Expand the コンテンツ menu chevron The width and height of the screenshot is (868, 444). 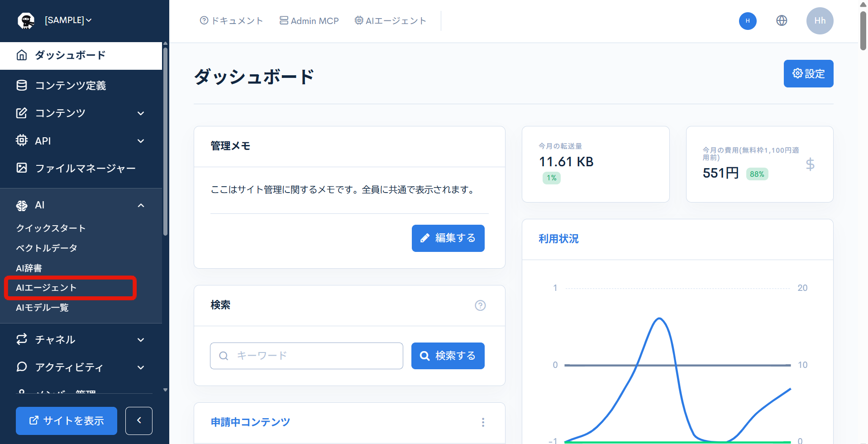point(141,113)
